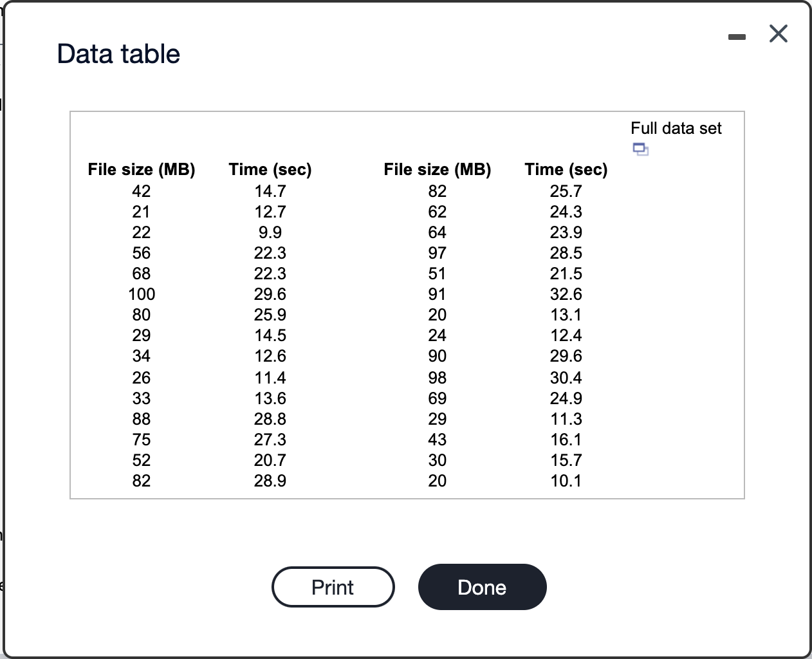Select the second File size (MB) header
Image resolution: width=812 pixels, height=659 pixels.
(437, 169)
